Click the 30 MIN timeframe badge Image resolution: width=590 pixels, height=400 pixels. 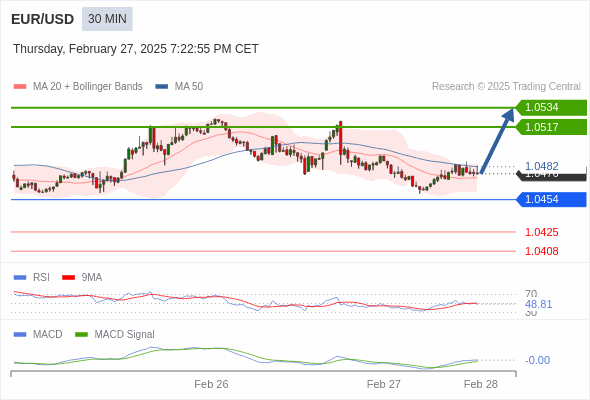click(x=107, y=19)
